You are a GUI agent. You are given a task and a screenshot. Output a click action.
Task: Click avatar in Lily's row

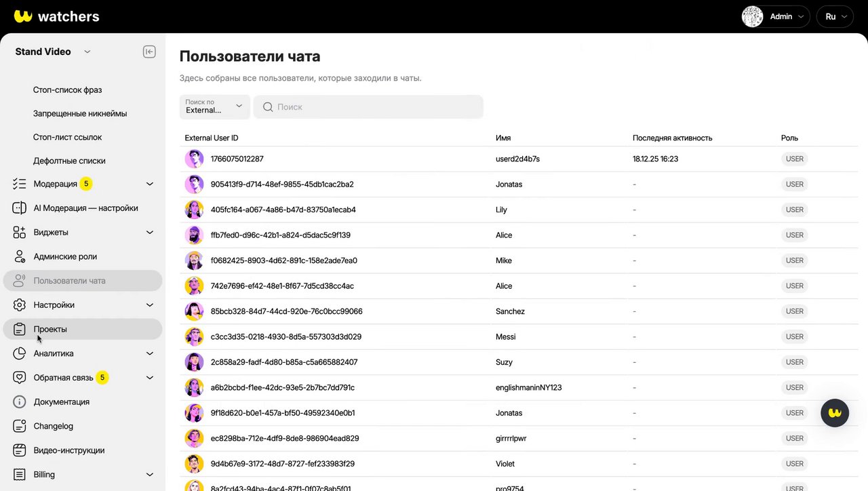194,210
